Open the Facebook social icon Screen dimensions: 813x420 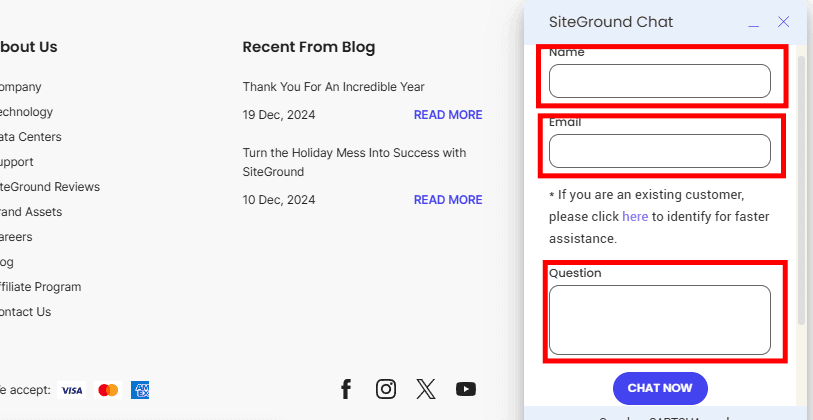pyautogui.click(x=346, y=389)
